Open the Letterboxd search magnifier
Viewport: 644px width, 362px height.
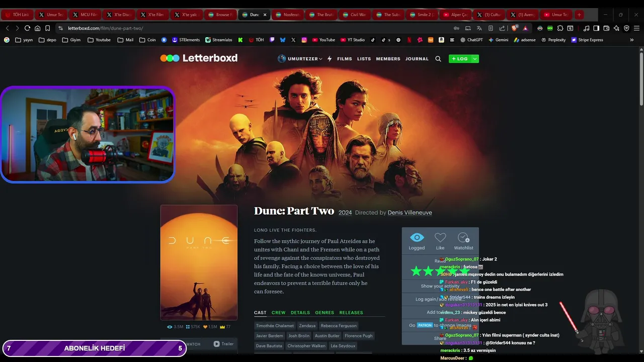click(x=438, y=59)
